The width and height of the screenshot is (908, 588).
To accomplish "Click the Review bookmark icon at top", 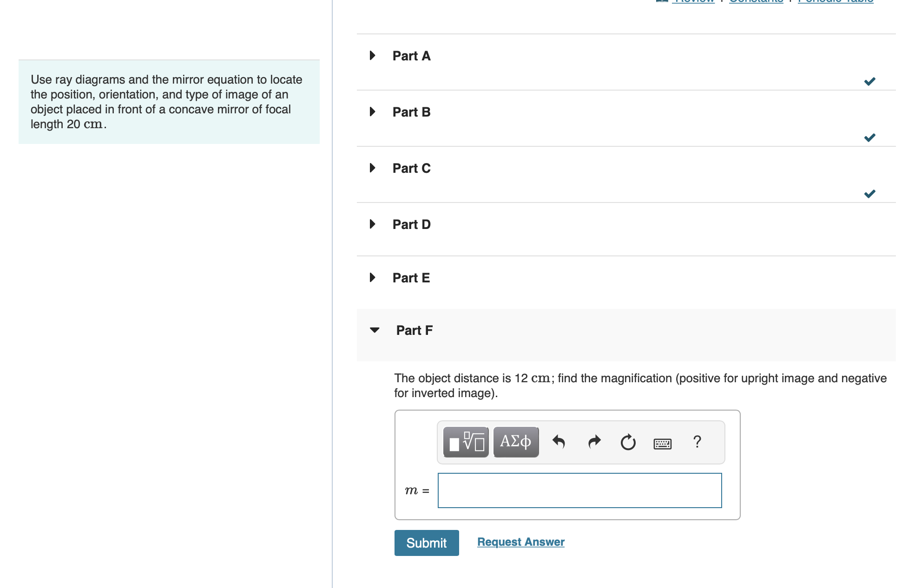I will point(663,1).
